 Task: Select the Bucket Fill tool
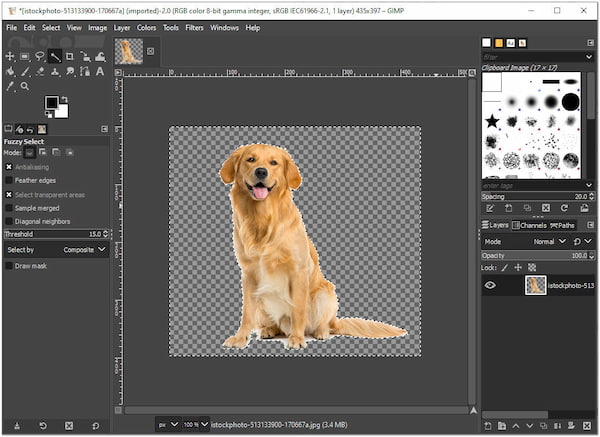pos(10,72)
